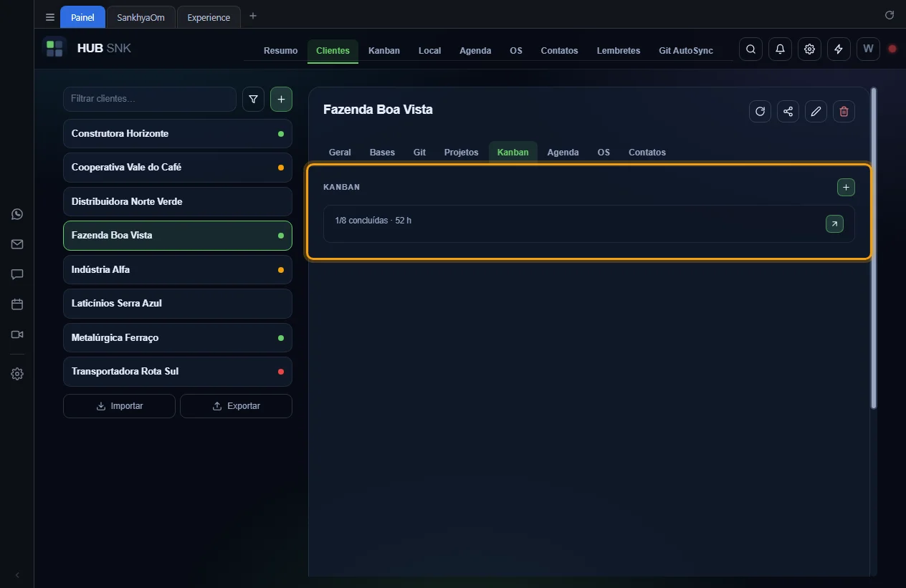The width and height of the screenshot is (906, 588).
Task: Select the Bases client sub-tab
Action: point(382,153)
